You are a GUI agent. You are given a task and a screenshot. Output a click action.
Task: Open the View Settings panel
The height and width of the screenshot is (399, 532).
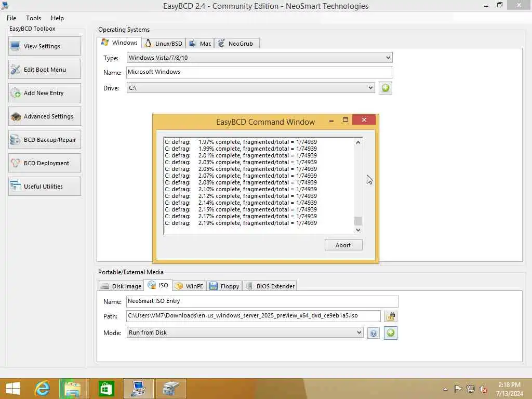point(45,46)
